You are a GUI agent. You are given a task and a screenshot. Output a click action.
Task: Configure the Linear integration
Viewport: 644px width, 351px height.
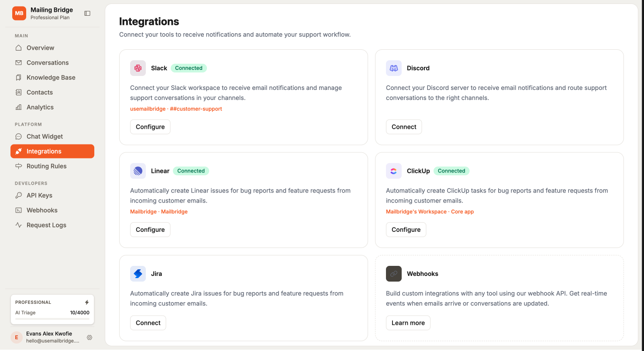click(x=150, y=230)
